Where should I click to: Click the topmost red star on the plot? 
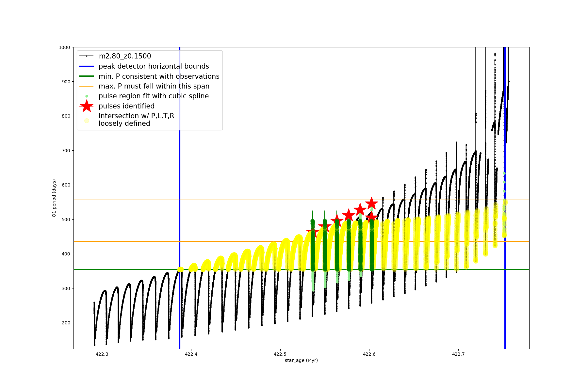371,204
